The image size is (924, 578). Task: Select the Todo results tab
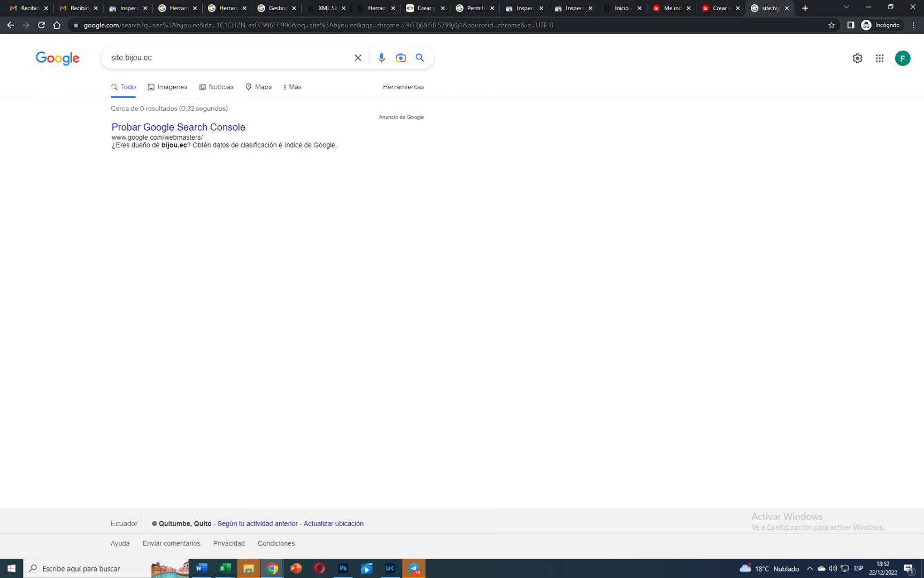(x=124, y=87)
